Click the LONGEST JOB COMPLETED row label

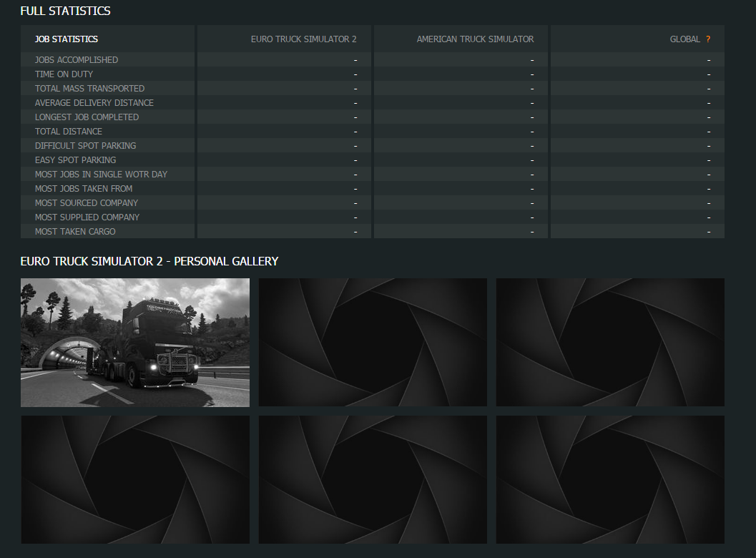pyautogui.click(x=87, y=117)
